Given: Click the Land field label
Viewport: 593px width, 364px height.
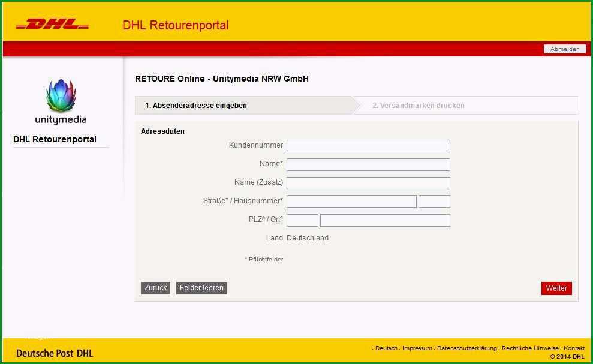Looking at the screenshot, I should tap(274, 238).
